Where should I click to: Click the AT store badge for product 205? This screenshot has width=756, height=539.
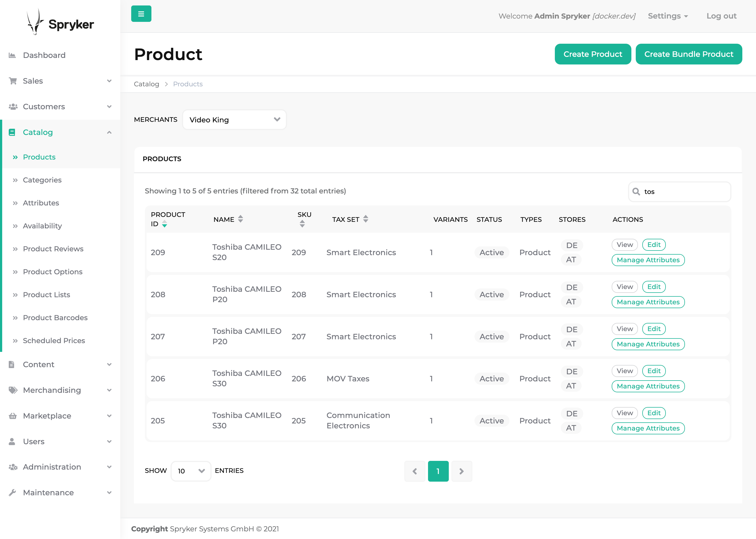[x=571, y=428]
